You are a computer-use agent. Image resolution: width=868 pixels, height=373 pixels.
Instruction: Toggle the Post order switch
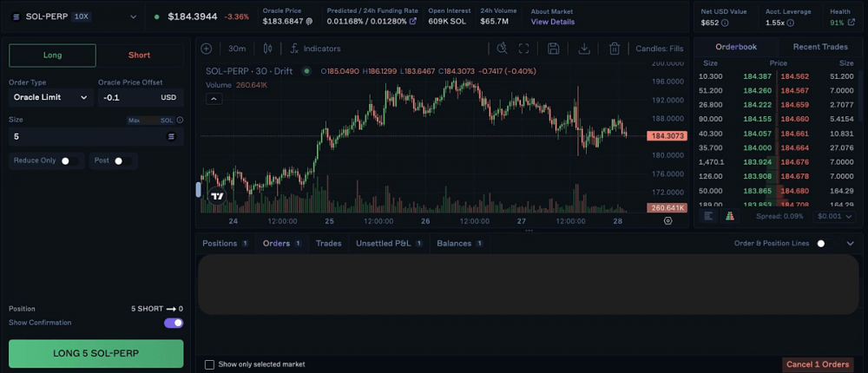[x=123, y=160]
